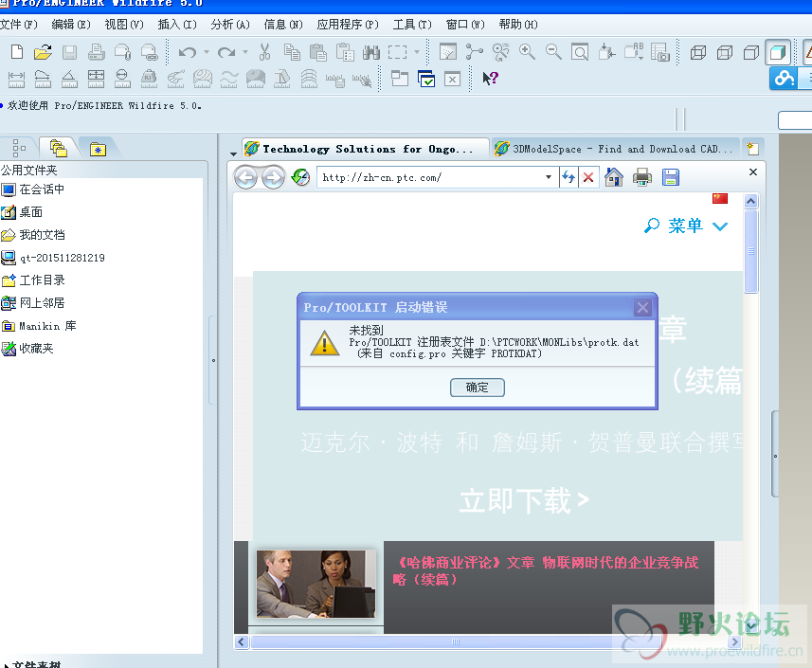
Task: Open the 工具(T) menu
Action: point(412,25)
